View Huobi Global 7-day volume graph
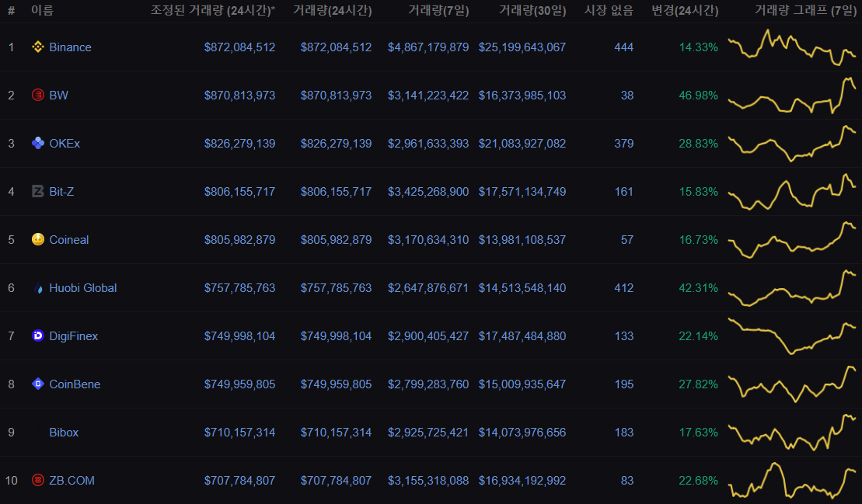Image resolution: width=862 pixels, height=504 pixels. point(792,287)
